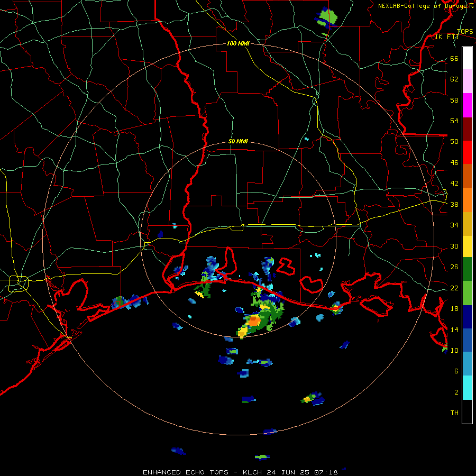Click legend value "50" on the scale
Image resolution: width=476 pixels, height=476 pixels.
454,141
